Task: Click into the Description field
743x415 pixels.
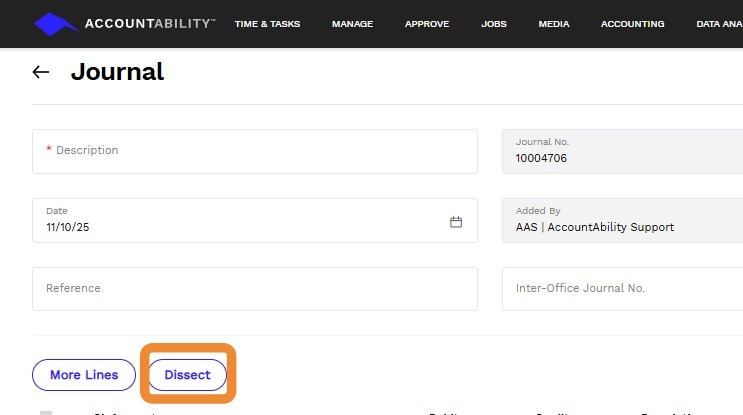Action: [x=255, y=151]
